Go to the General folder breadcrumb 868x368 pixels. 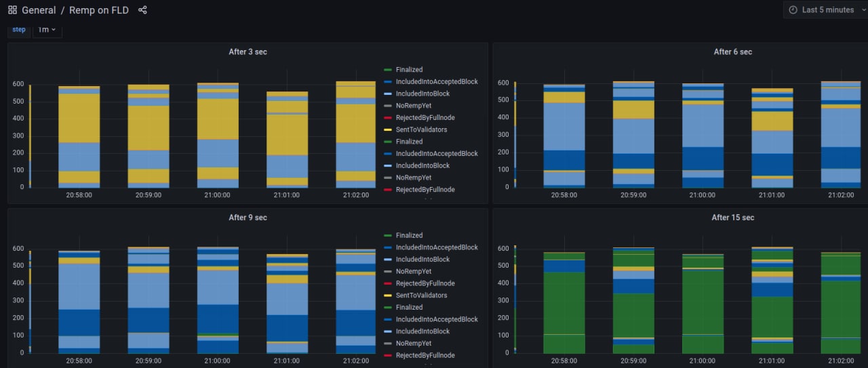39,10
